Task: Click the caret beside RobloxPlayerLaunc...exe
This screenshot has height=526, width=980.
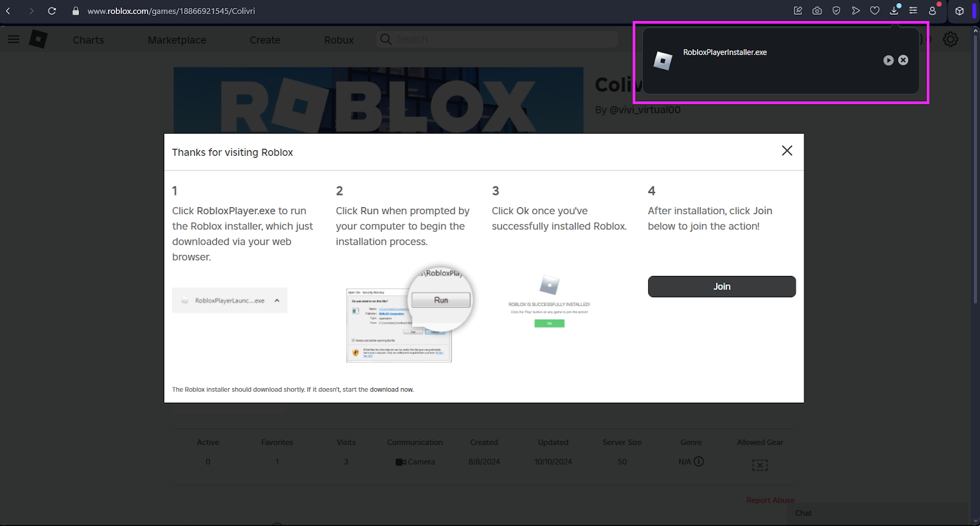Action: 277,300
